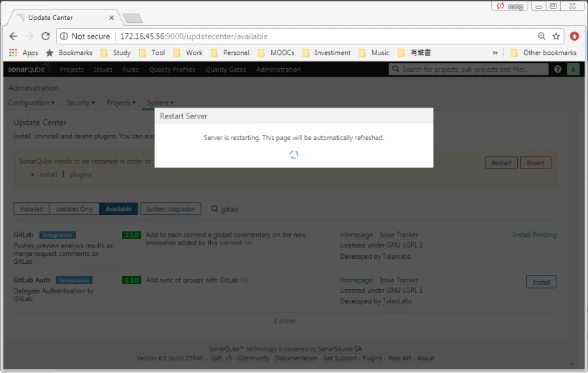This screenshot has height=373, width=588.
Task: Open the Tool bookmark folder
Action: point(152,53)
